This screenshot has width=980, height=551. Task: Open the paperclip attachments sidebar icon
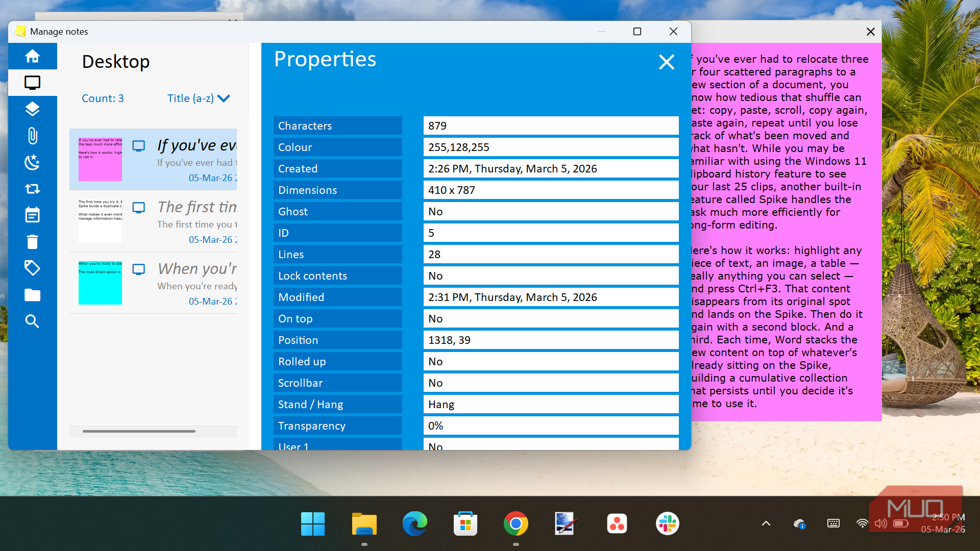[x=32, y=136]
